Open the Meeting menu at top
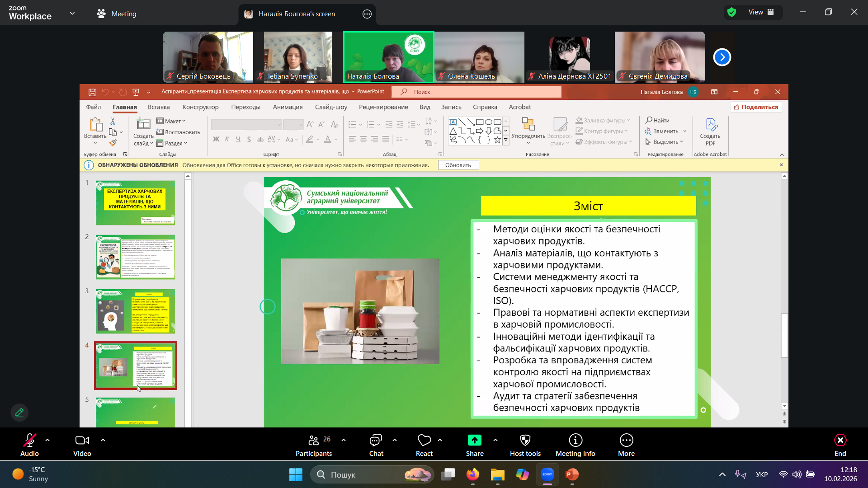 click(117, 14)
